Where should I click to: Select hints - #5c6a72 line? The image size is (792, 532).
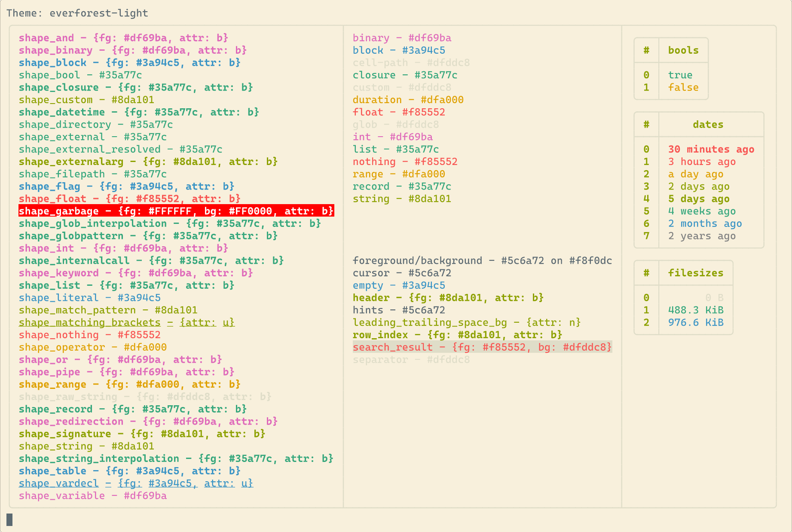[x=399, y=311]
